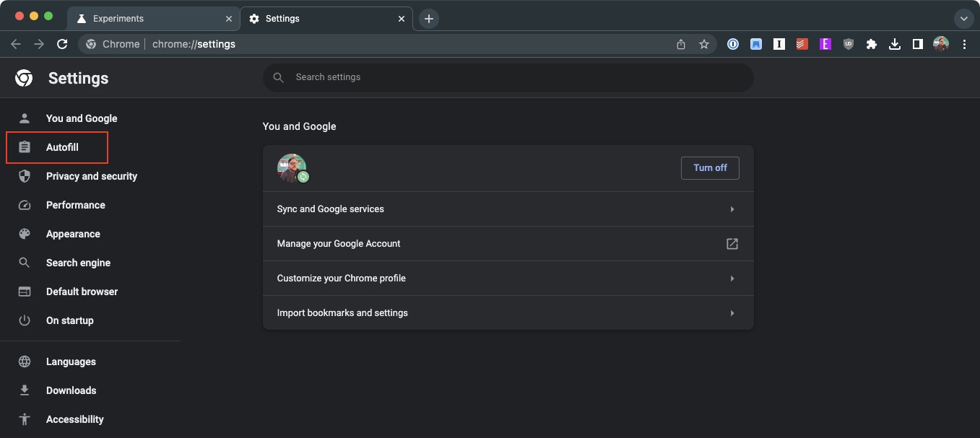Select the Settings tab
This screenshot has width=980, height=438.
[326, 19]
